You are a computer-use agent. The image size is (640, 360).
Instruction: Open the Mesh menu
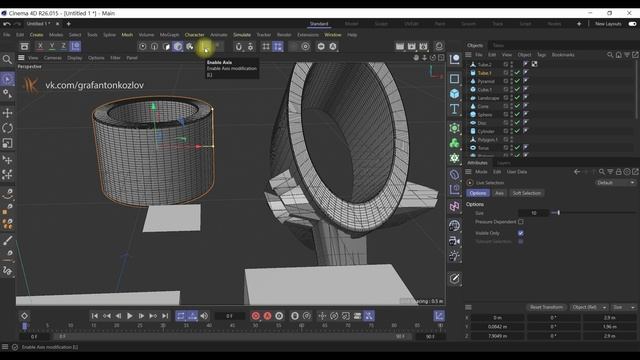127,35
